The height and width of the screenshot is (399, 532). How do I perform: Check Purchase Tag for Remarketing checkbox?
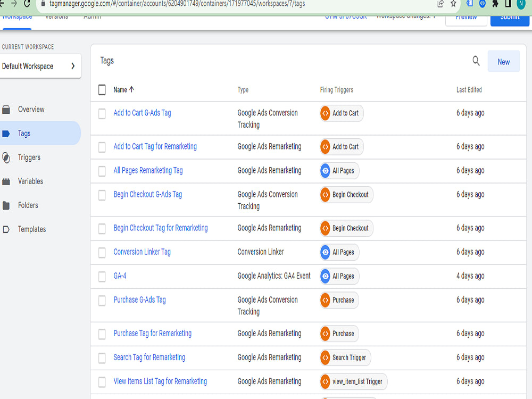coord(102,334)
